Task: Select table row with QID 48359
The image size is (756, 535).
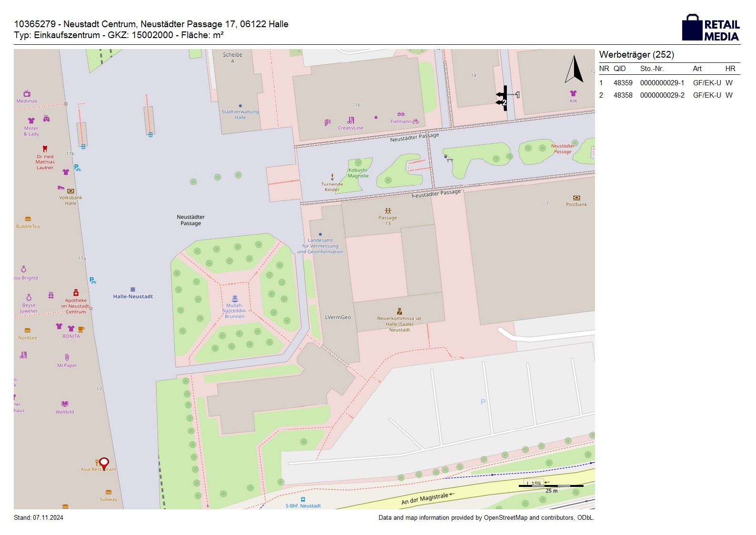Action: point(669,83)
